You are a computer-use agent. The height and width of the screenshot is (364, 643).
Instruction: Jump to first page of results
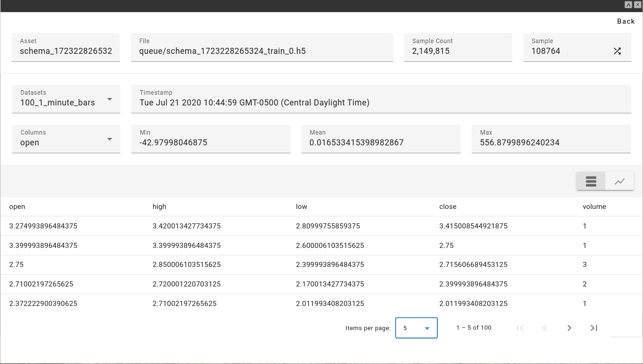(x=520, y=328)
